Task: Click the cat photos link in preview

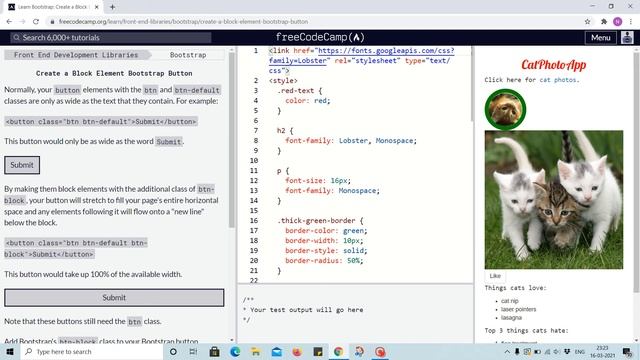Action: click(558, 80)
